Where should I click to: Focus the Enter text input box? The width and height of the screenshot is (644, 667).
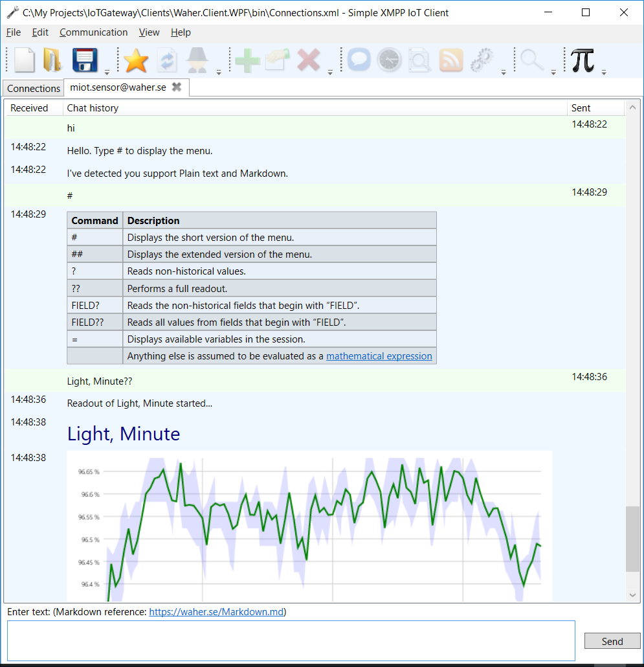point(291,640)
